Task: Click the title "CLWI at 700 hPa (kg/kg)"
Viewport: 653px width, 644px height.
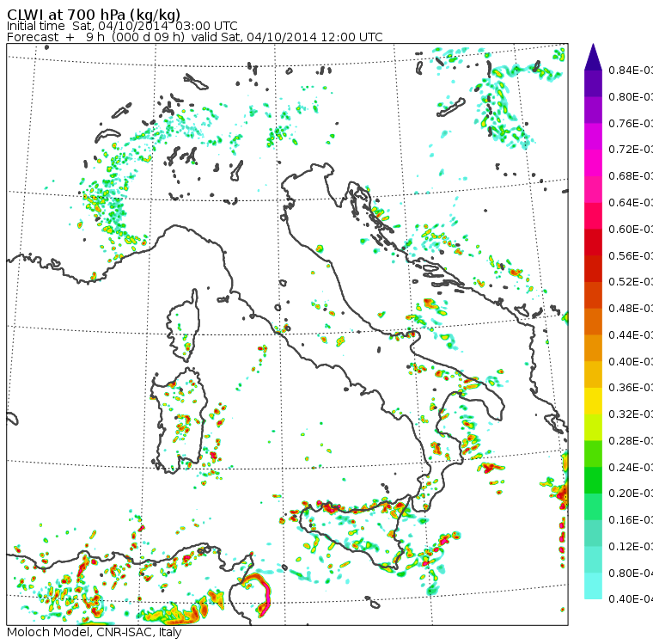Action: click(x=94, y=15)
